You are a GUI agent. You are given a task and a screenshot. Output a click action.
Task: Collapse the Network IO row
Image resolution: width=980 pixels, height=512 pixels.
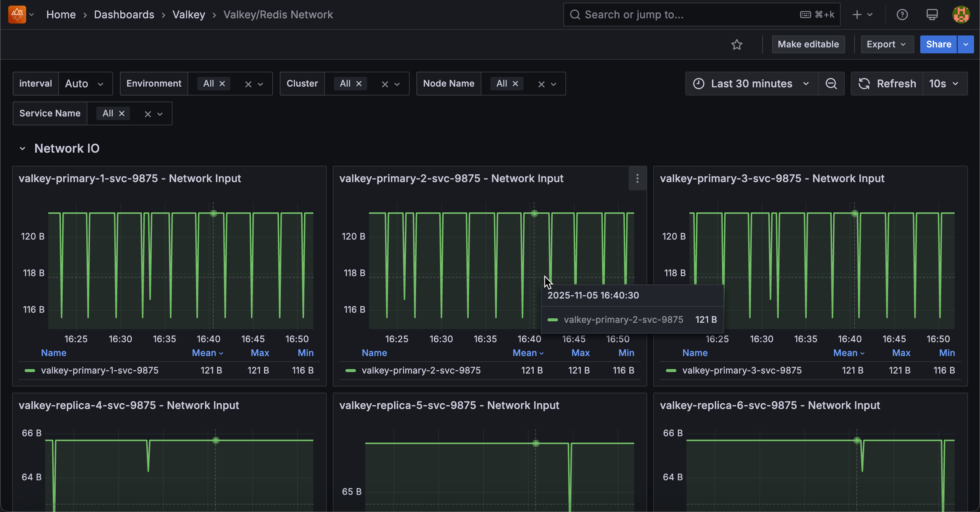pyautogui.click(x=22, y=148)
